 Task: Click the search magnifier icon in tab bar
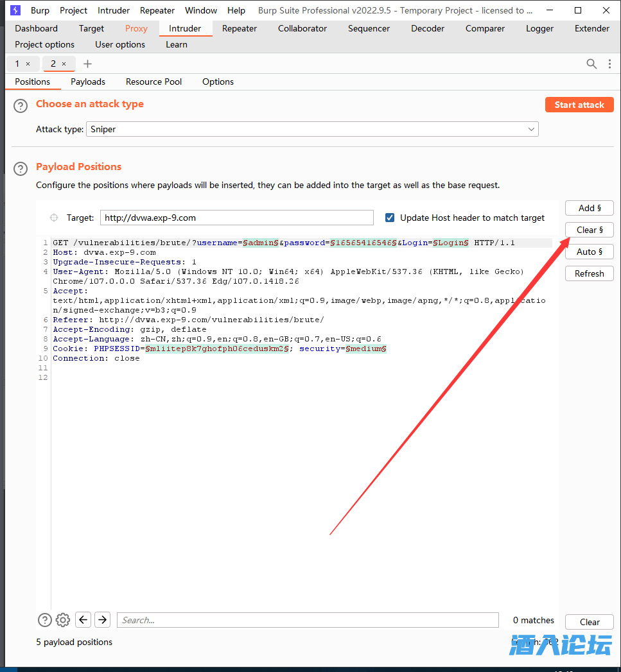(591, 64)
